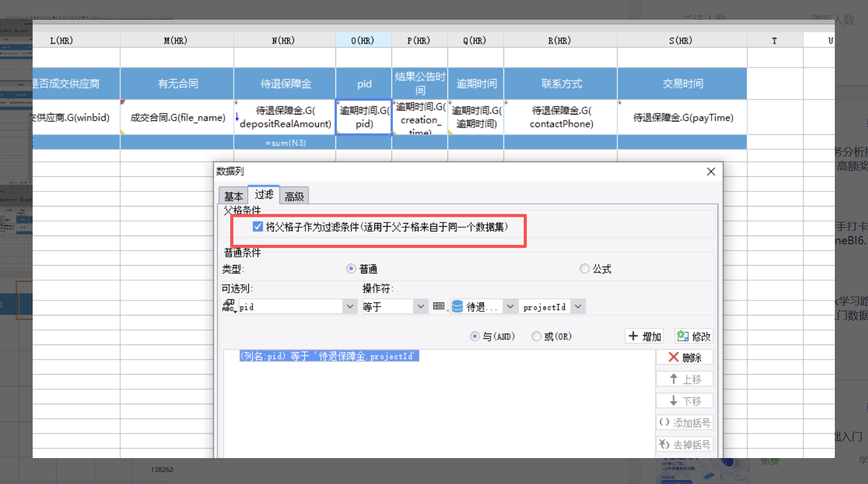The height and width of the screenshot is (484, 868).
Task: Click the 联系方式 header cell
Action: point(561,84)
